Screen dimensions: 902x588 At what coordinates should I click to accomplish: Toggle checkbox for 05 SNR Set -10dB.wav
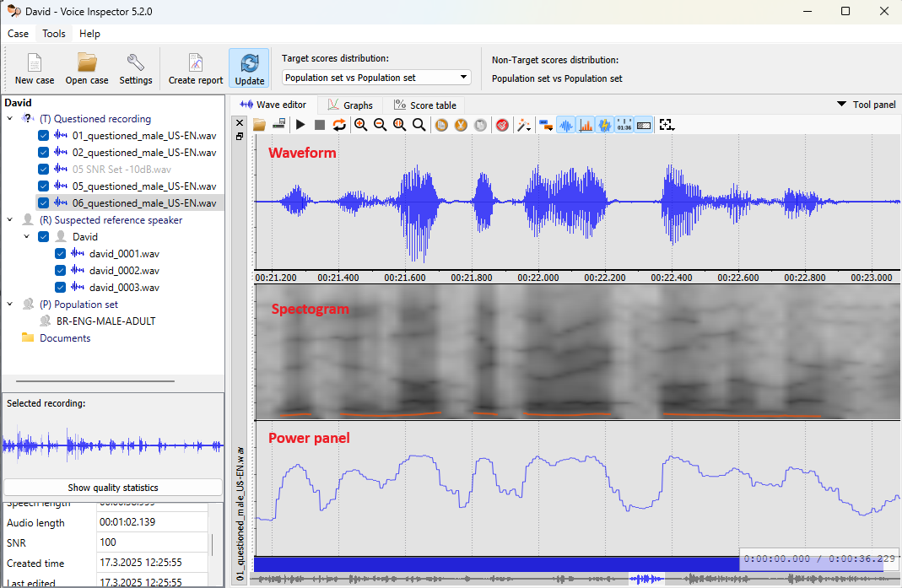click(43, 170)
